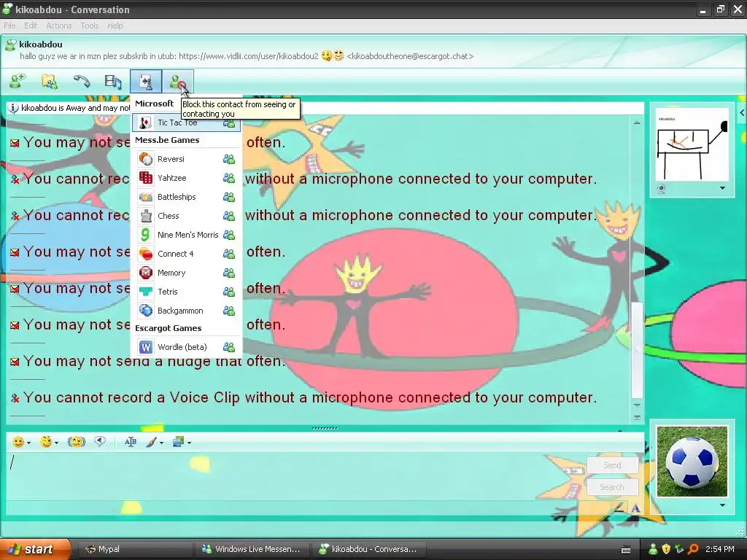Click the multiplayer icon beside Tetris
The image size is (747, 560).
click(229, 292)
